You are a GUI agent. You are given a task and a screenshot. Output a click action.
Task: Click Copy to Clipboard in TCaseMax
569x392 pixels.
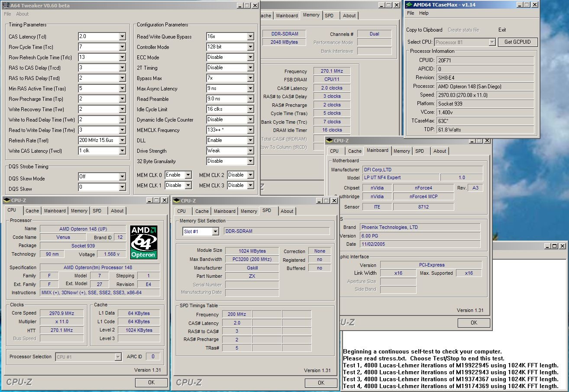[424, 30]
